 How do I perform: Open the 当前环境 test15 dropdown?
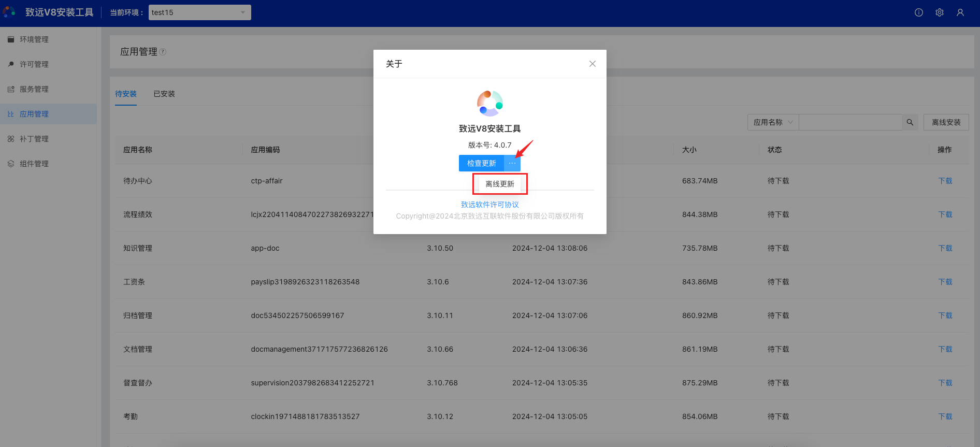(x=200, y=12)
